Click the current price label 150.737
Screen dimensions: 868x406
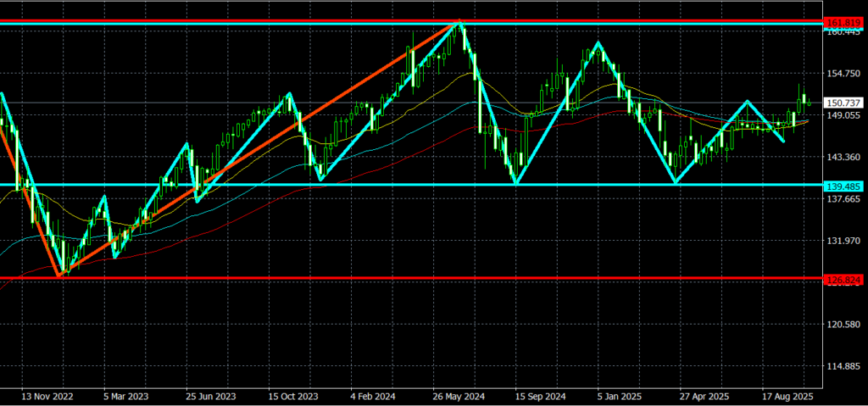pos(845,103)
